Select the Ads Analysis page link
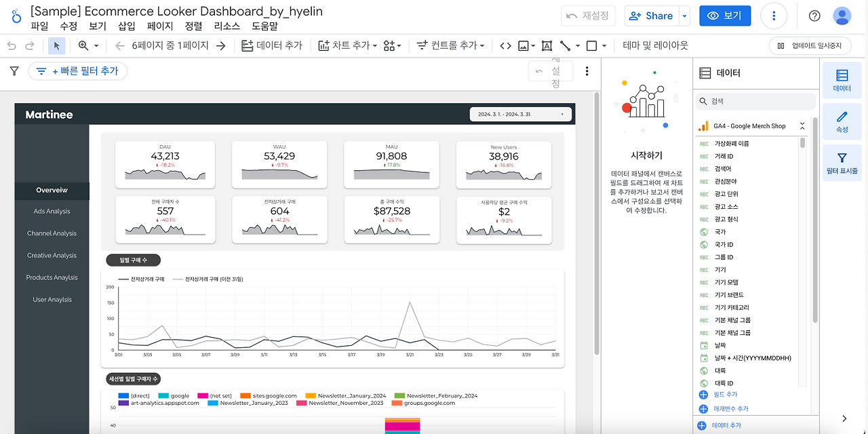This screenshot has width=868, height=434. 52,212
